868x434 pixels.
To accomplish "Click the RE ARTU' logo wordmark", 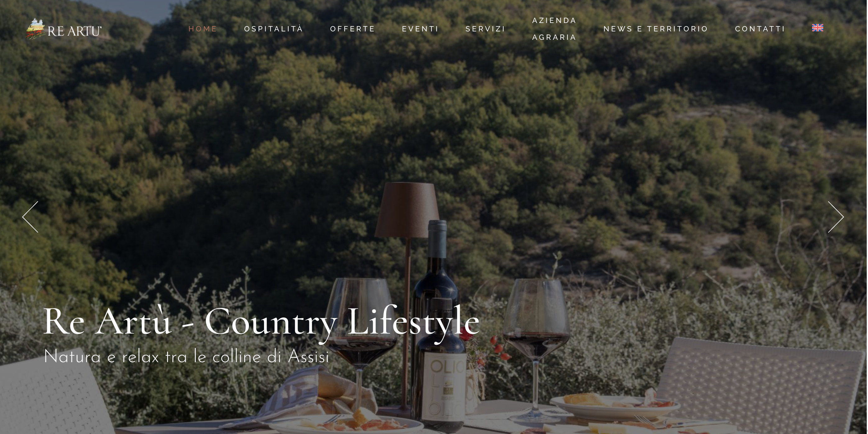I will (75, 31).
